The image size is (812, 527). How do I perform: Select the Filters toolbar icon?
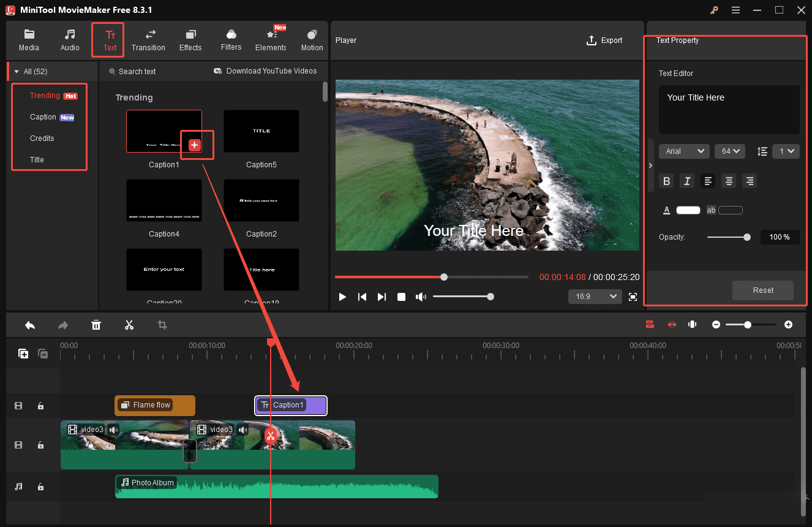coord(231,40)
